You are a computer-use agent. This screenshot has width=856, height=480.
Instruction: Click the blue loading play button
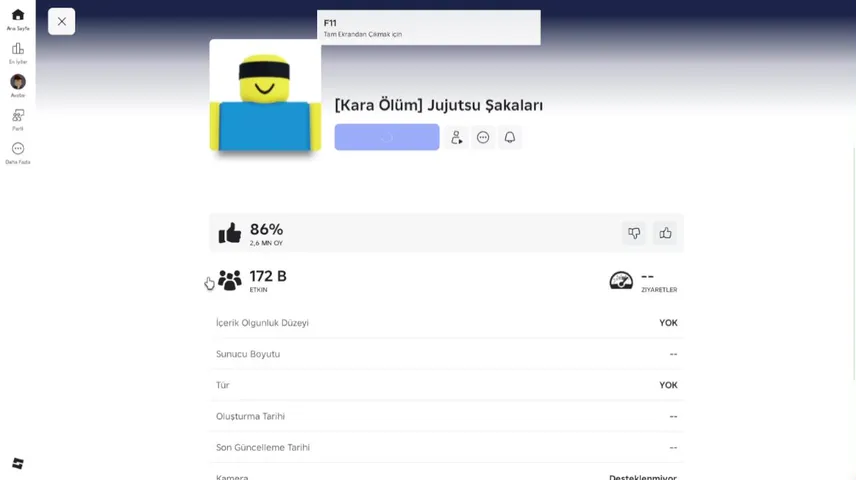(387, 137)
